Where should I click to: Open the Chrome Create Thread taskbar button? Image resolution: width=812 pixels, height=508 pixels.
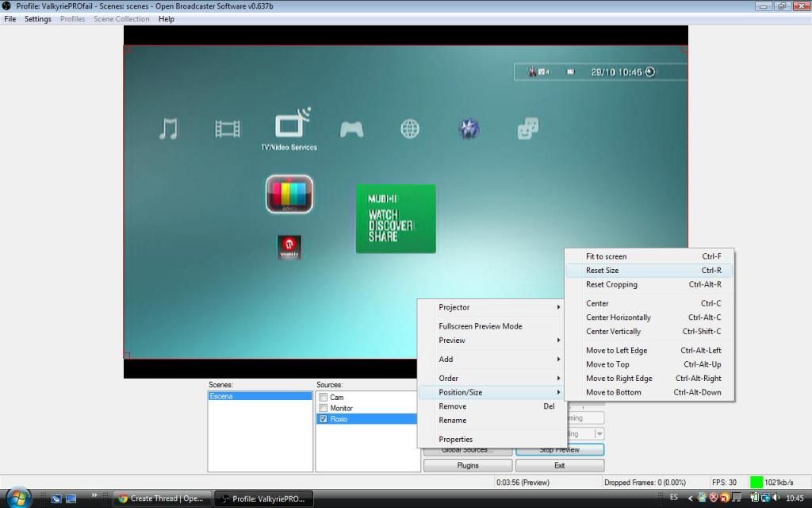[x=162, y=498]
